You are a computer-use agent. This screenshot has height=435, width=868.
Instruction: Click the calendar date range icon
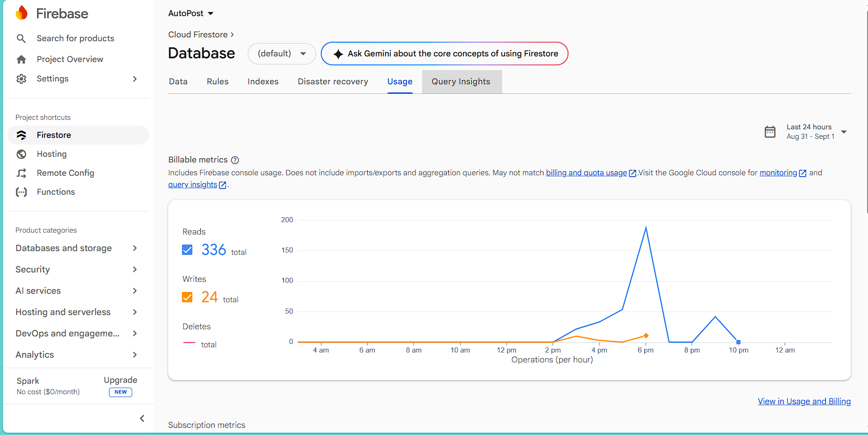(770, 132)
